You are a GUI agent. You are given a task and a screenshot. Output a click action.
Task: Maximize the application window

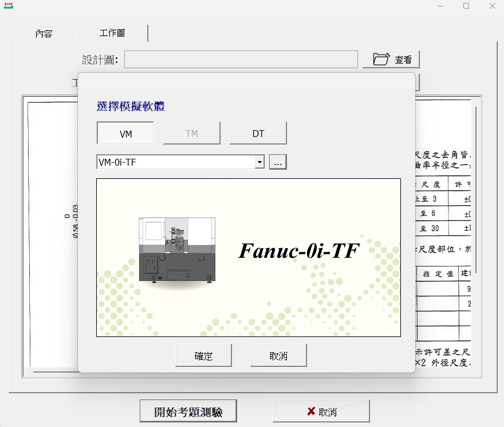click(466, 6)
